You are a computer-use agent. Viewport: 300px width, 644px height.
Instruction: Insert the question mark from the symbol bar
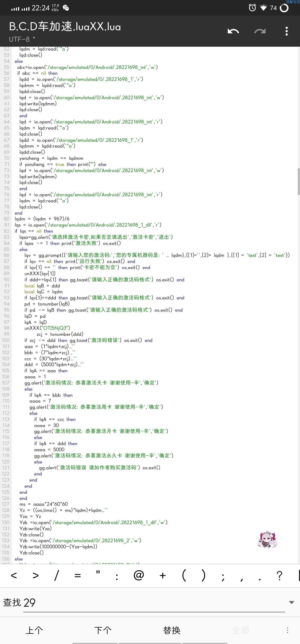pyautogui.click(x=279, y=575)
